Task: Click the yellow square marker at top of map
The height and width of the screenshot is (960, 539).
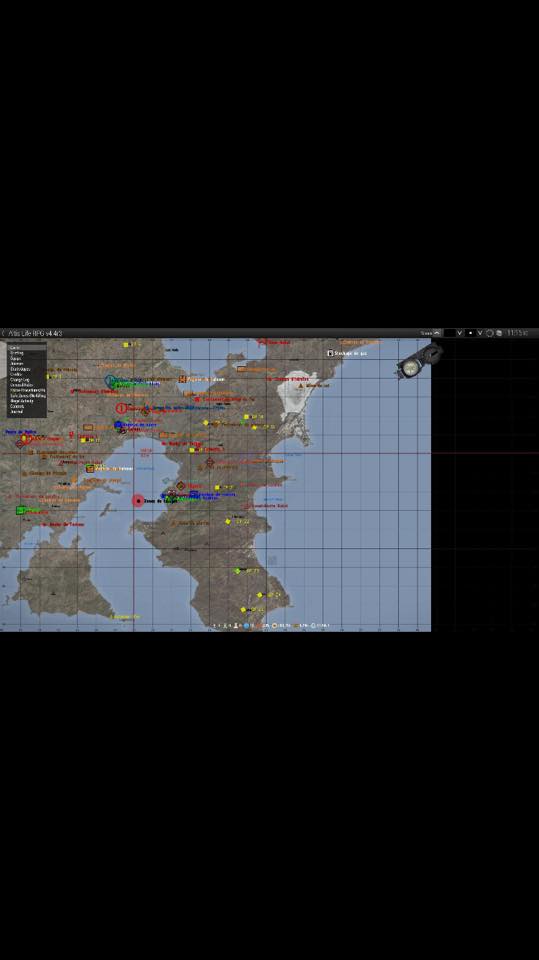Action: pyautogui.click(x=126, y=345)
